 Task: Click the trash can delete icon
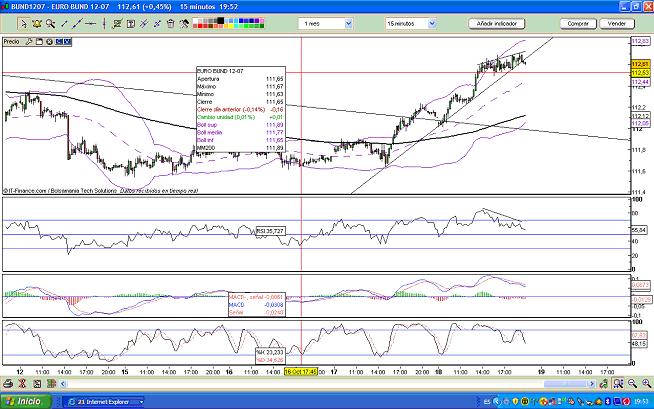pyautogui.click(x=170, y=24)
